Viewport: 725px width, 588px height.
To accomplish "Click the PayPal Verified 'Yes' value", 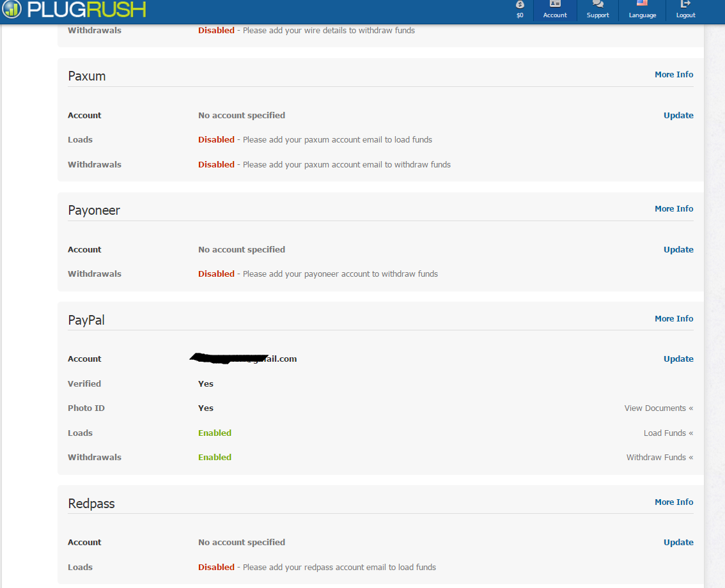I will tap(206, 383).
